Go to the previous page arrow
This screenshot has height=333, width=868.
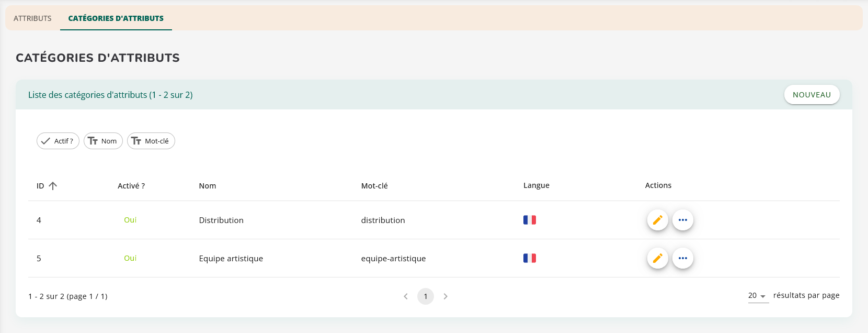tap(406, 296)
